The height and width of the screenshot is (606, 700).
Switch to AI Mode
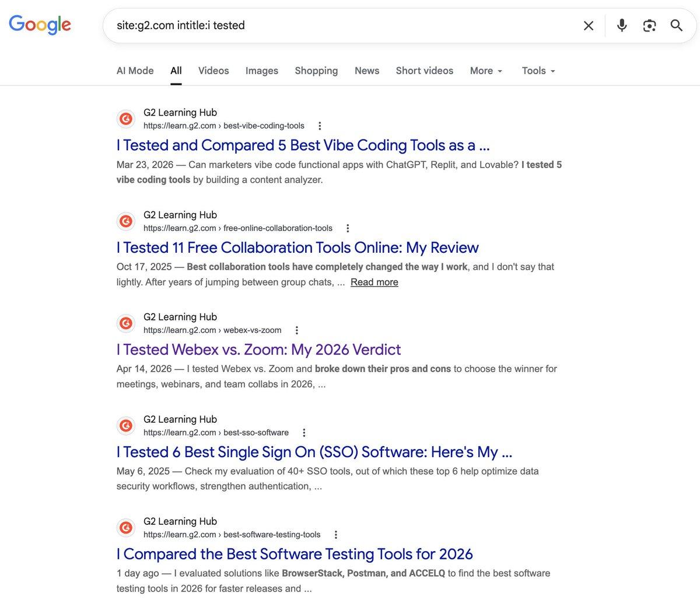pos(135,70)
